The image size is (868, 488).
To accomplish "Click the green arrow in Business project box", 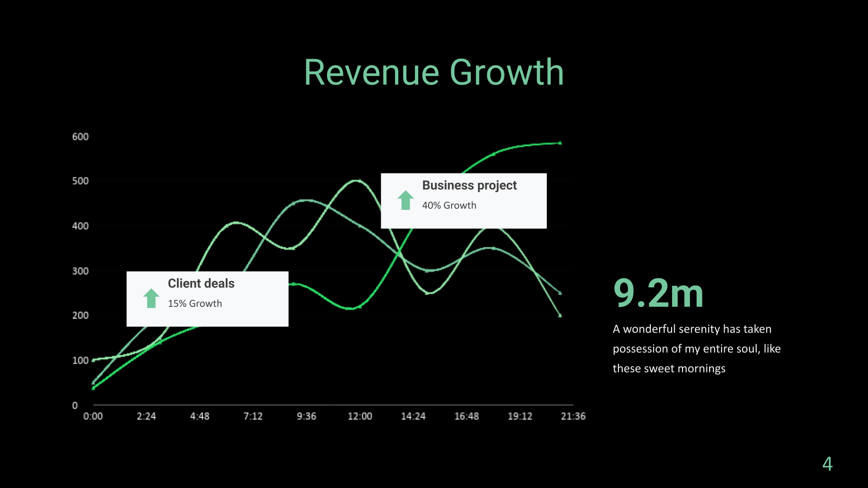I will 405,200.
